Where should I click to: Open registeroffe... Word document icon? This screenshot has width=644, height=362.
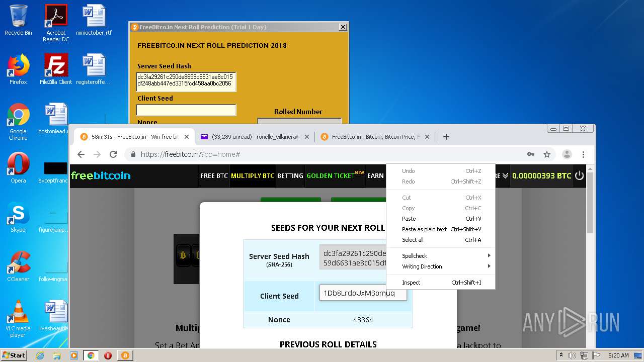pyautogui.click(x=94, y=69)
